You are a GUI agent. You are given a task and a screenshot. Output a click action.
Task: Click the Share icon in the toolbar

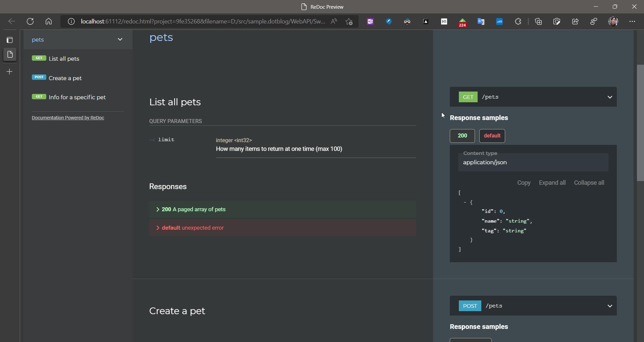(x=575, y=21)
